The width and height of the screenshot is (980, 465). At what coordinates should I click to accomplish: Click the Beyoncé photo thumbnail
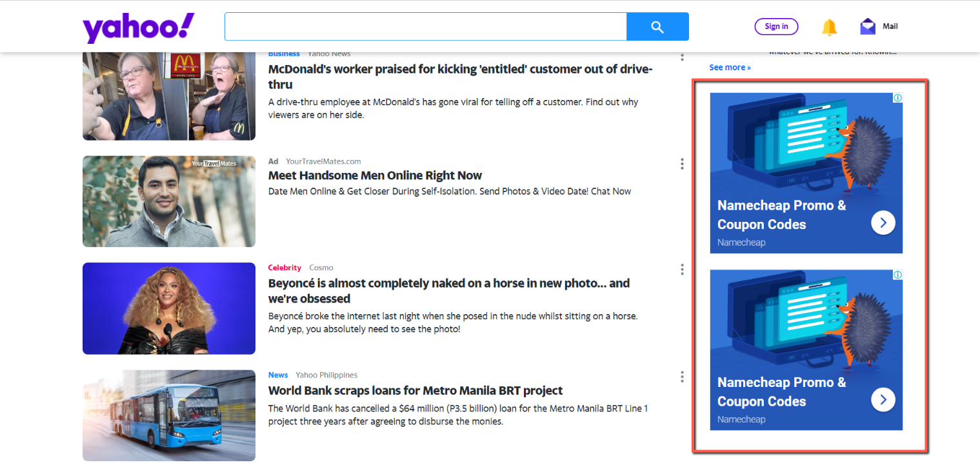[169, 308]
